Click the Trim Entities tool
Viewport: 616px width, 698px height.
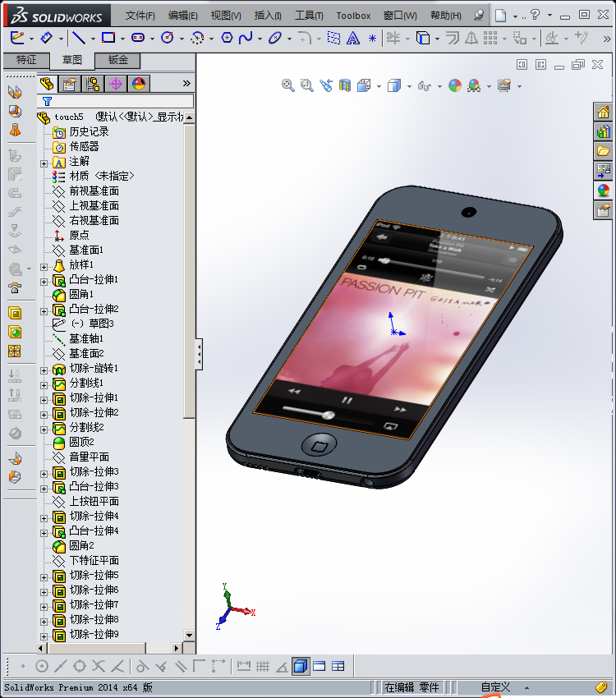coord(393,38)
